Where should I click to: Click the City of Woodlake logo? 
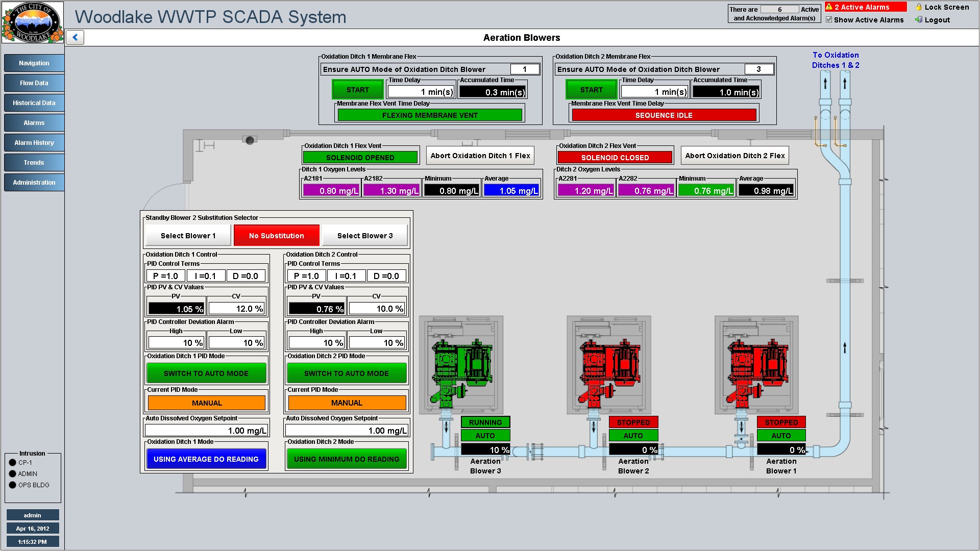click(33, 22)
